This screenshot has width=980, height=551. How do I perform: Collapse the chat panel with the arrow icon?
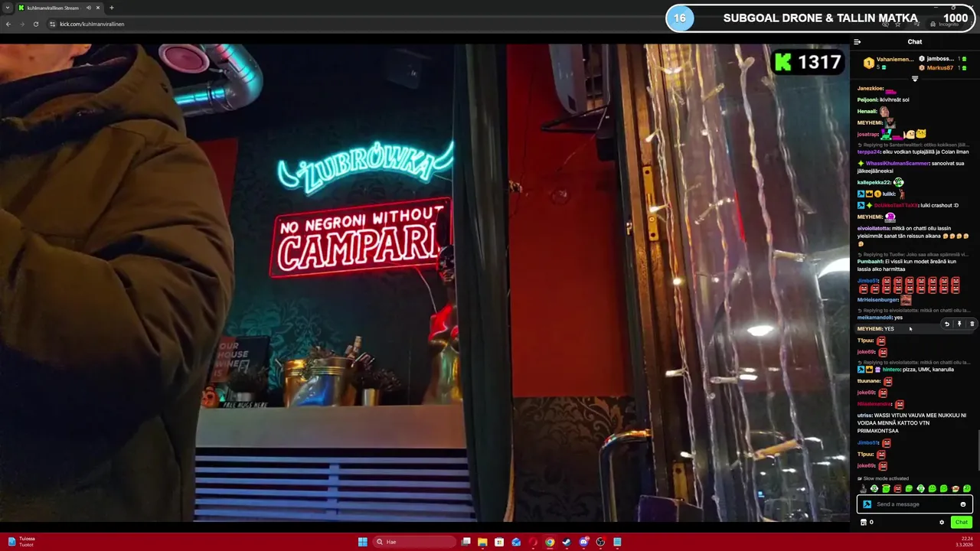[x=857, y=42]
